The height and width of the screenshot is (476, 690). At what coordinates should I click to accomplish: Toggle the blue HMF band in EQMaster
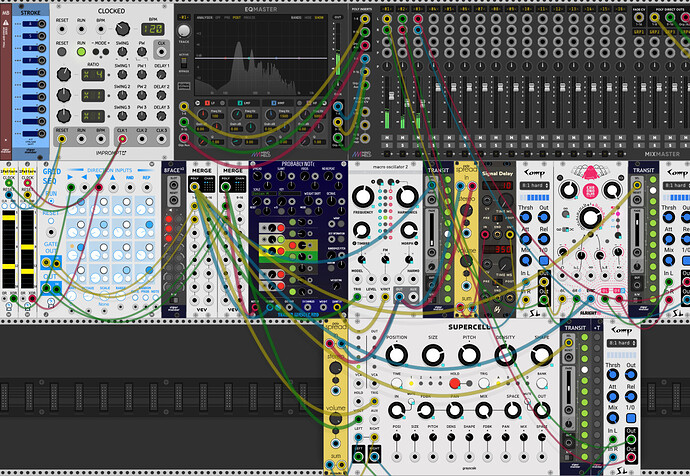tap(274, 103)
